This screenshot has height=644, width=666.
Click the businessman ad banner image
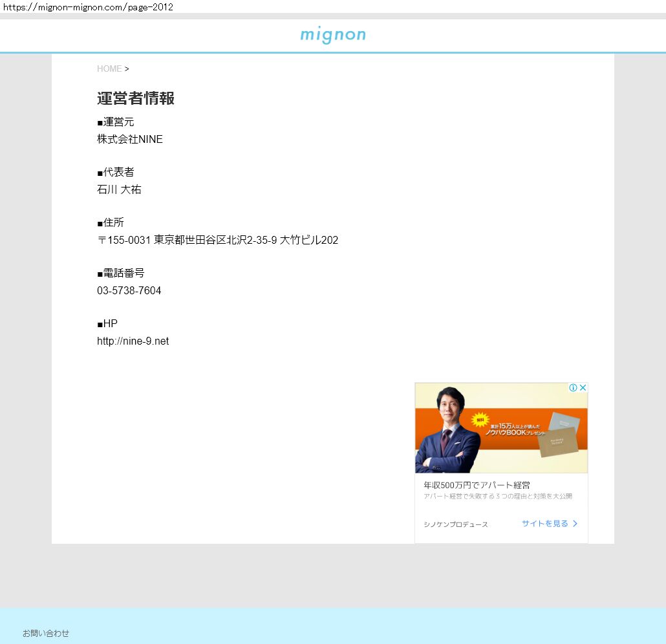pos(501,428)
